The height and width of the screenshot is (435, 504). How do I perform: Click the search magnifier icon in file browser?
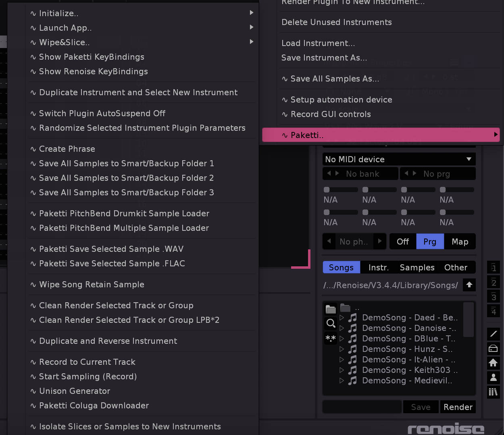(x=331, y=323)
